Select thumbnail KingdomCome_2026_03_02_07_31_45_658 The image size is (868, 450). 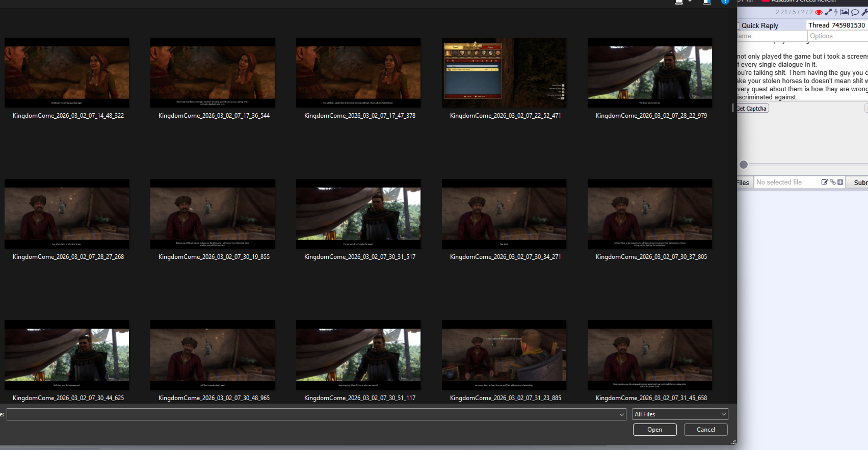click(650, 355)
